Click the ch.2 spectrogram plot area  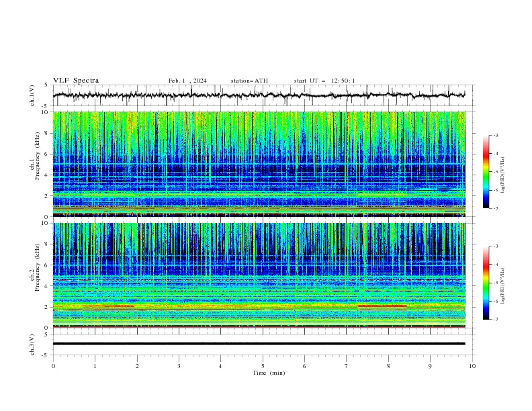[259, 275]
